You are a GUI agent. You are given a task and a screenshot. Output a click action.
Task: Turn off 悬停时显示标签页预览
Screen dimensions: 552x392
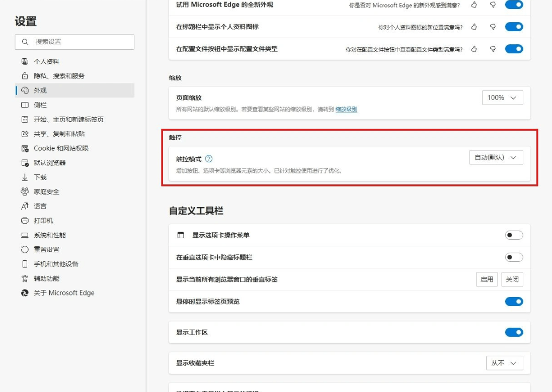coord(514,302)
